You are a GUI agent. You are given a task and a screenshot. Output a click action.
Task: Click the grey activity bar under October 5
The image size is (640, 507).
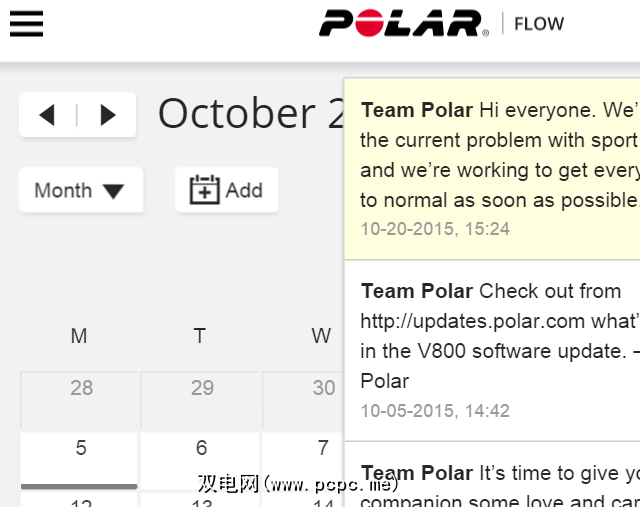coord(79,487)
